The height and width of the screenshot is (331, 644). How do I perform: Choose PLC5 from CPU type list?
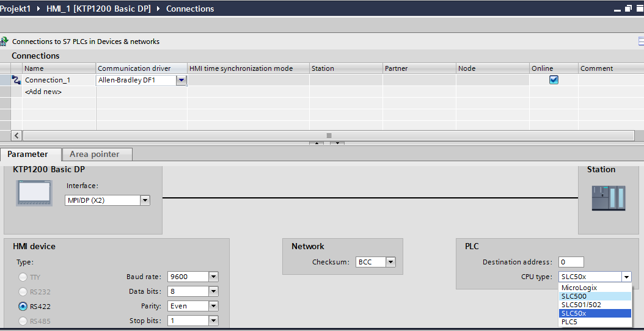tap(595, 322)
